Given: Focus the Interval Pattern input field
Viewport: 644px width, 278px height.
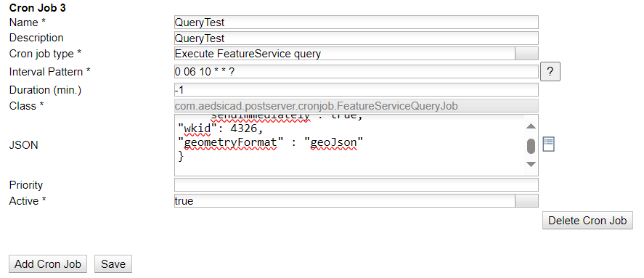Looking at the screenshot, I should 356,71.
